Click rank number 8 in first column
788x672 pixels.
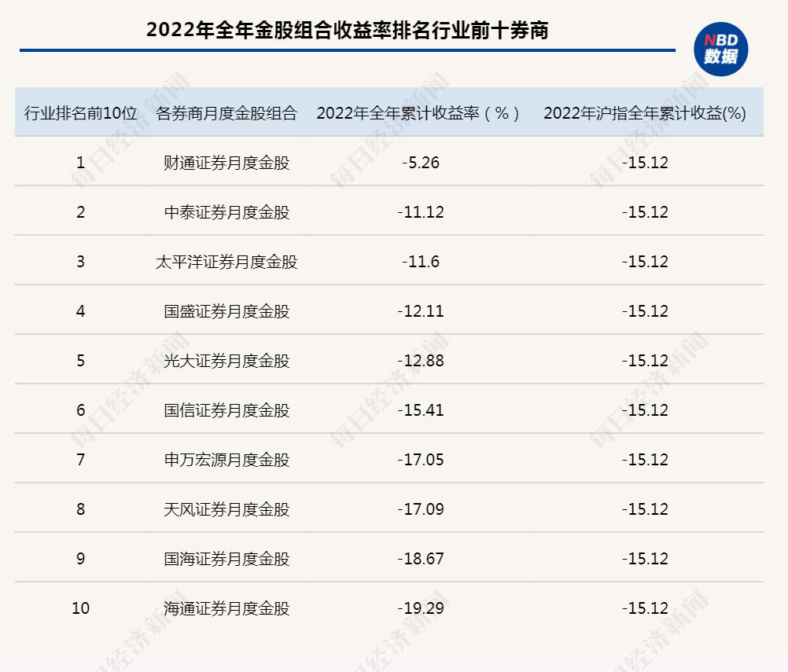[80, 509]
